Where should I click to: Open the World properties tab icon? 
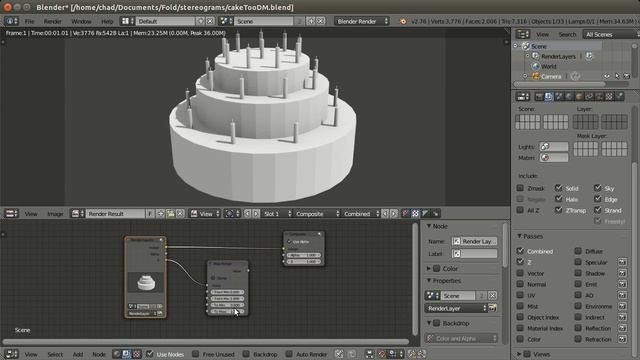point(569,96)
